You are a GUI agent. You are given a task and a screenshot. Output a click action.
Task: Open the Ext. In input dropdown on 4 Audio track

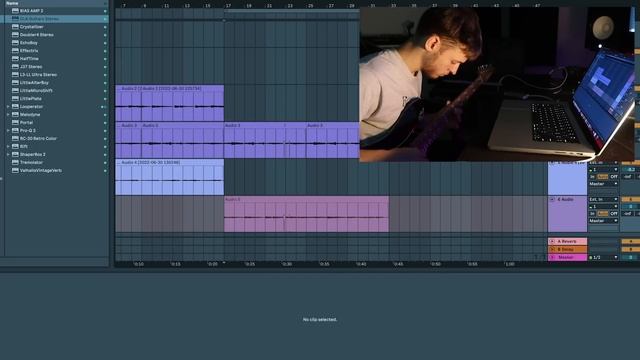(603, 200)
